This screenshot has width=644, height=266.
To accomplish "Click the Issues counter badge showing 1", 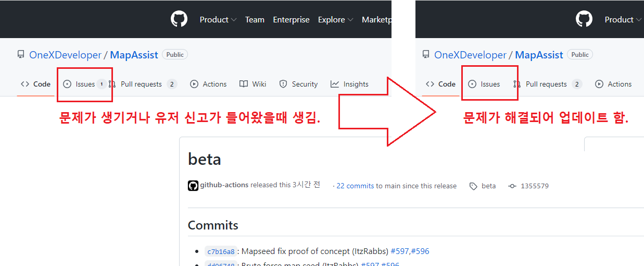I will click(101, 84).
